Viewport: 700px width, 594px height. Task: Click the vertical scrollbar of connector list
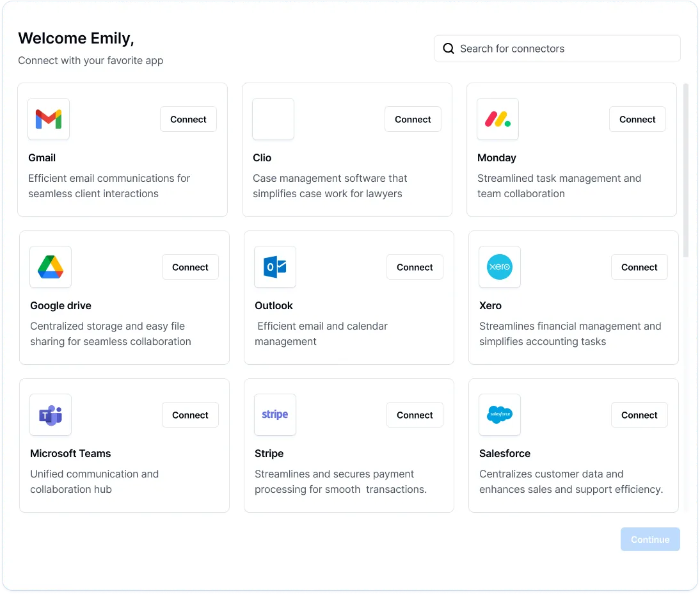pos(686,170)
